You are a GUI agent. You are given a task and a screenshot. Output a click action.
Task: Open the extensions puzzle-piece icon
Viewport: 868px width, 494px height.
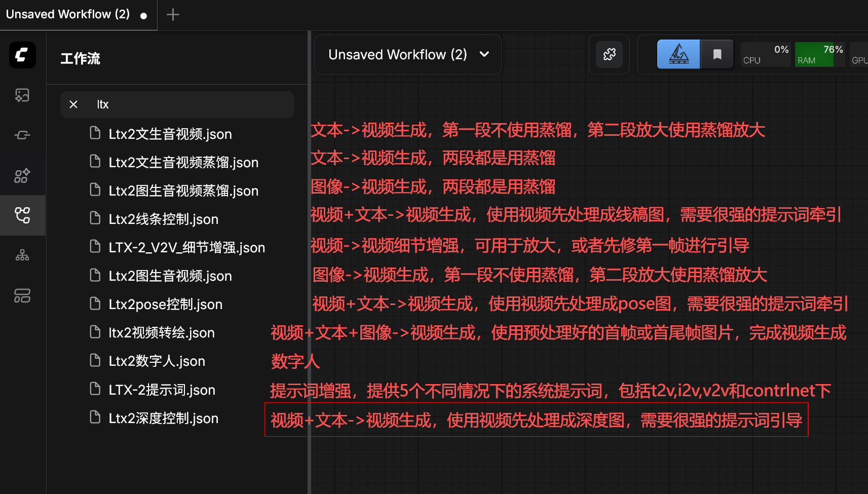pyautogui.click(x=609, y=54)
